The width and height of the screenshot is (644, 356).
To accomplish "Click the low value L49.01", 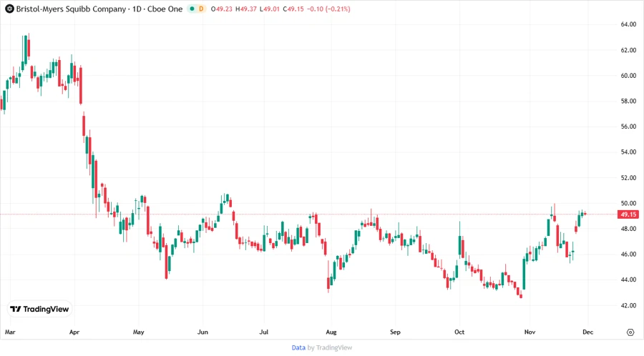I will (270, 9).
